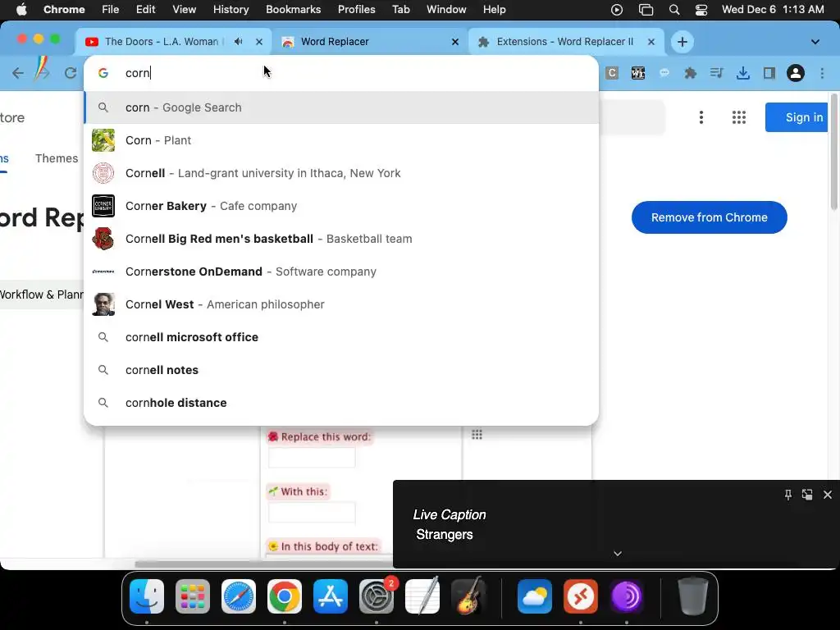Select the Corner Bakery suggestion
The image size is (840, 630).
(x=341, y=206)
